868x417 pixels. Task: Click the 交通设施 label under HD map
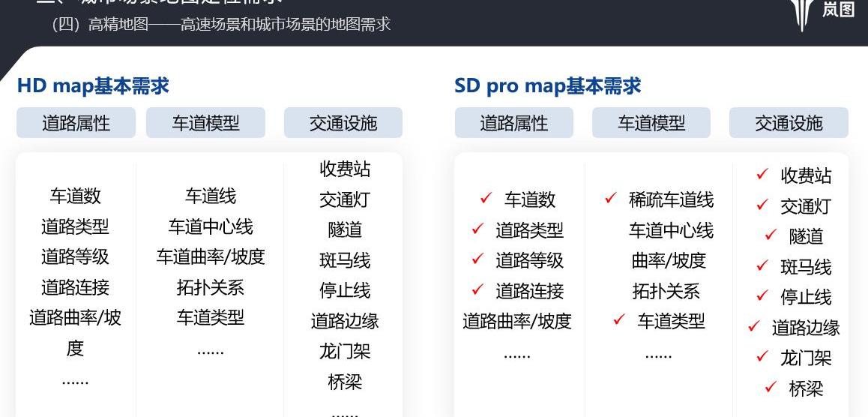click(x=343, y=123)
